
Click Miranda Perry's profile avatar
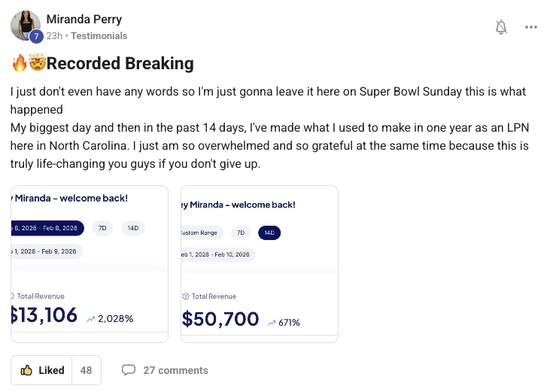pyautogui.click(x=25, y=25)
